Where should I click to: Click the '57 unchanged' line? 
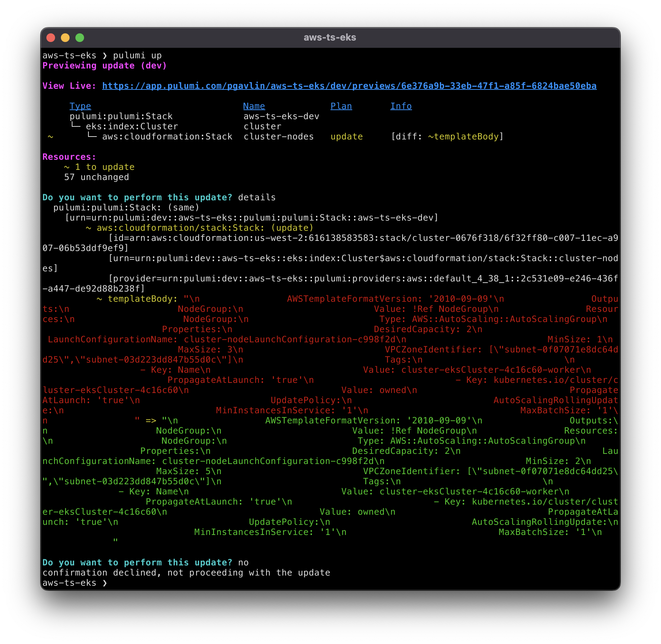point(96,177)
